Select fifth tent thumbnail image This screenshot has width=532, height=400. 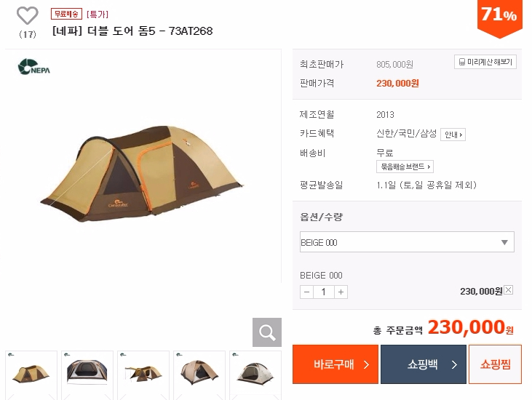tap(255, 376)
